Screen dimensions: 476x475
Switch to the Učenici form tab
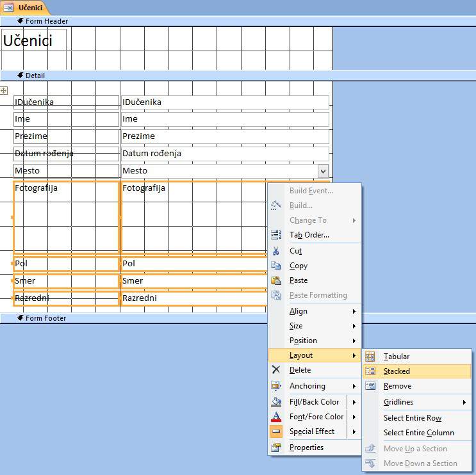click(x=25, y=8)
